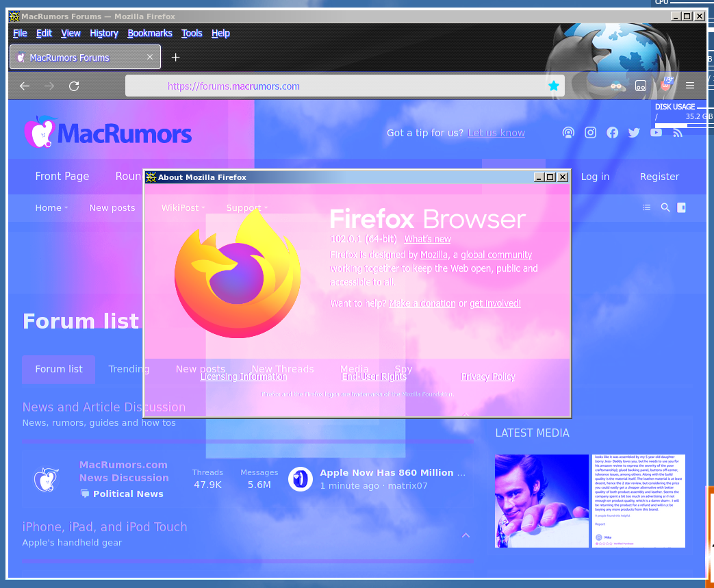
Task: Open the Apple Now Has 860 Million thread
Action: pos(392,473)
